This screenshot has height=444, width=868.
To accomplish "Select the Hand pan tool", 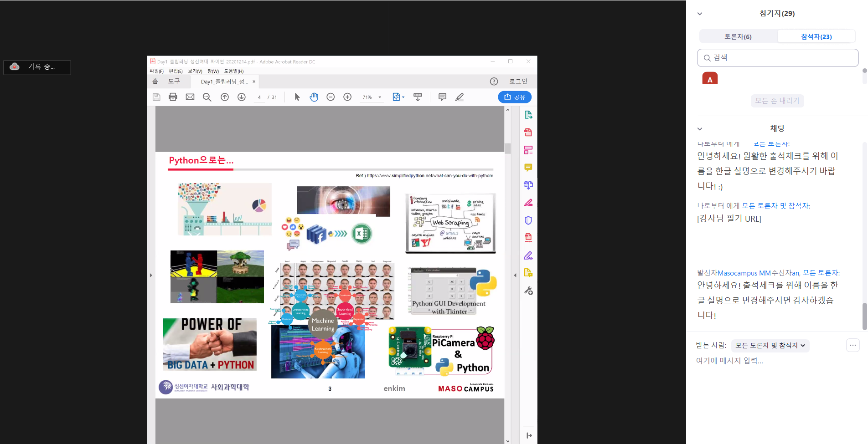I will [314, 97].
